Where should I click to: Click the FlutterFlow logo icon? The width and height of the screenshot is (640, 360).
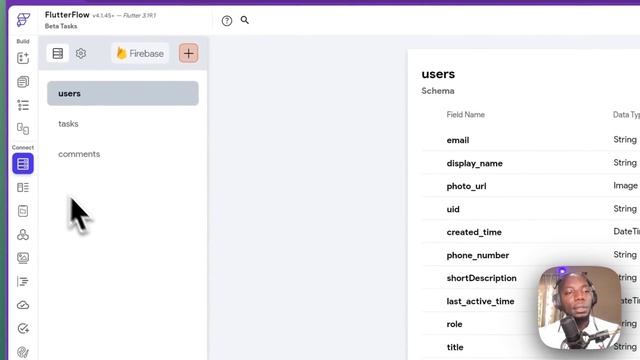(23, 19)
